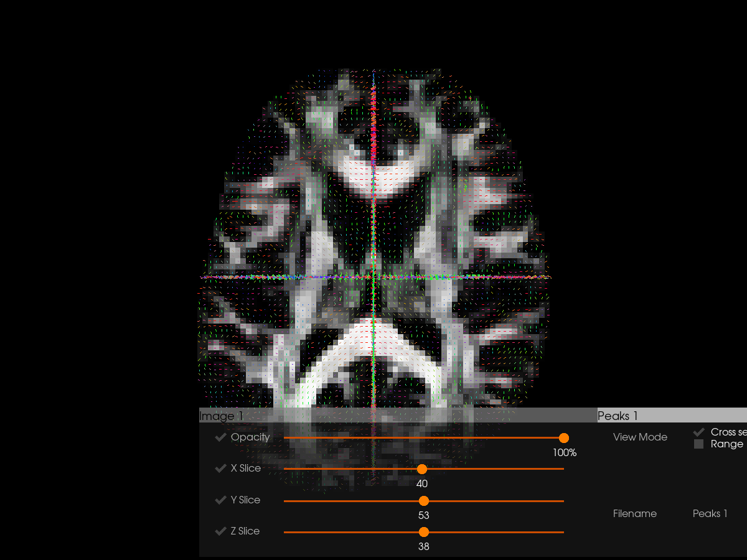
Task: Click the X Slice value 40
Action: (x=422, y=484)
